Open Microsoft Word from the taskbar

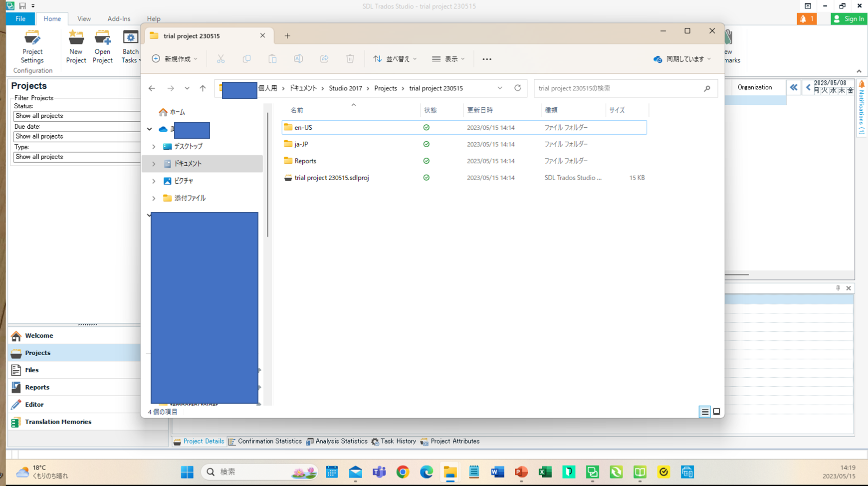497,472
